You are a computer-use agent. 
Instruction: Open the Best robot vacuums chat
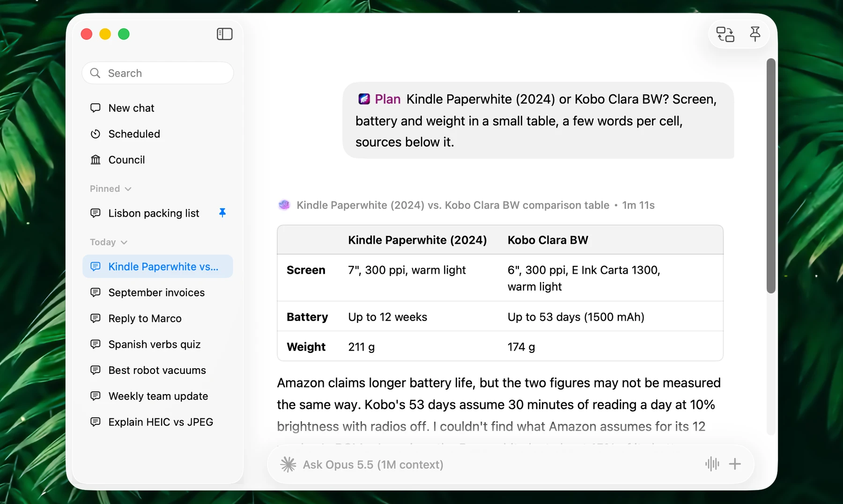tap(158, 370)
